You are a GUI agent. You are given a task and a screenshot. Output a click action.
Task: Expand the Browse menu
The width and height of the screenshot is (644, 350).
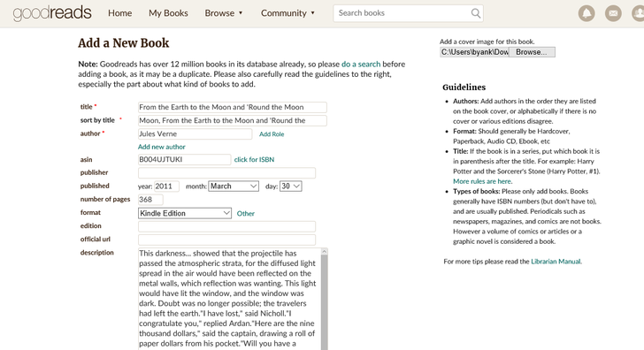(224, 13)
